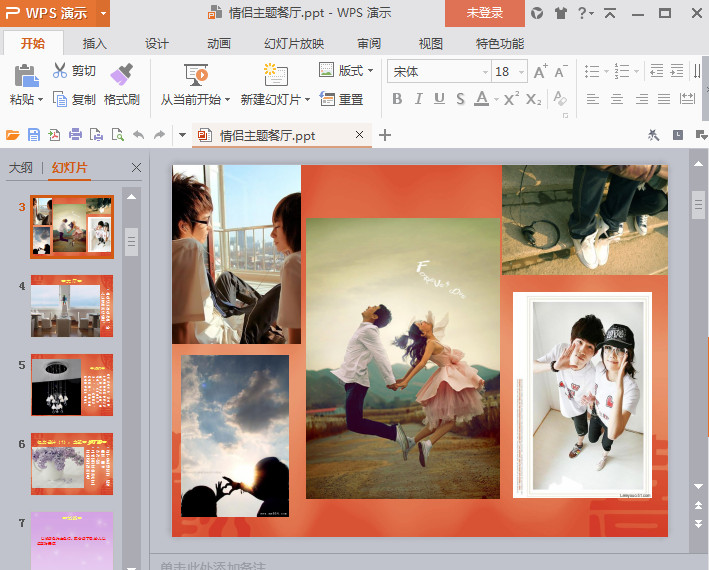Click the Paste clipboard icon

click(x=26, y=75)
